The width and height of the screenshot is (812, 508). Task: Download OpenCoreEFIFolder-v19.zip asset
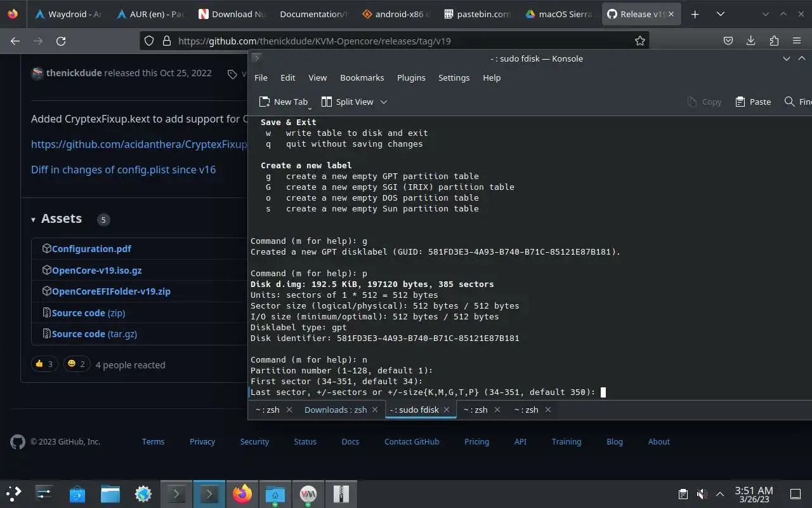tap(111, 291)
